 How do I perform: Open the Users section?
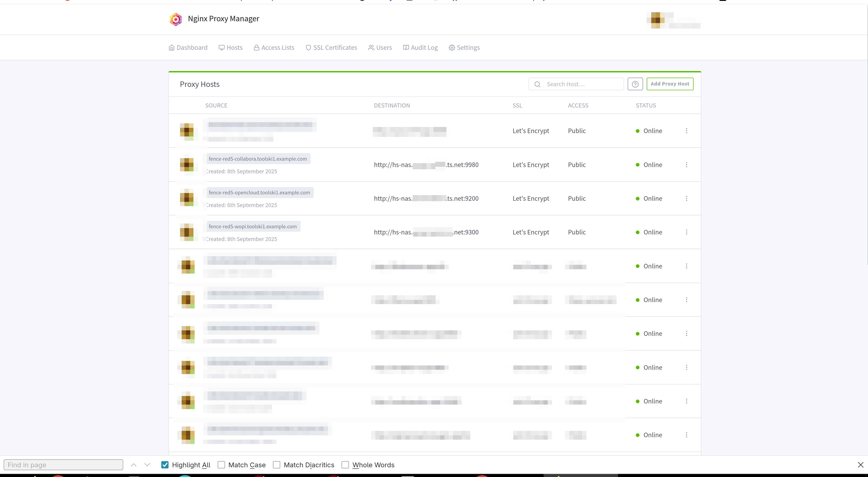point(380,48)
